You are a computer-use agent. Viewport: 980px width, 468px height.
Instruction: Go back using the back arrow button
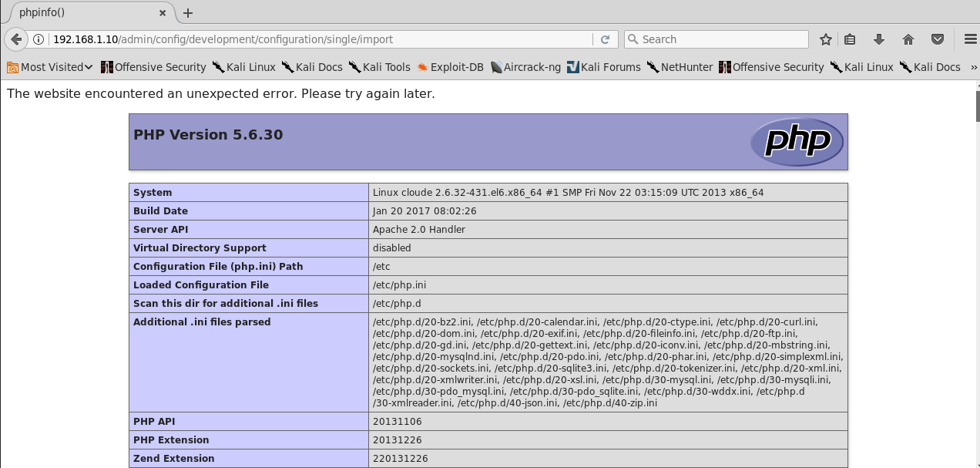pos(16,39)
